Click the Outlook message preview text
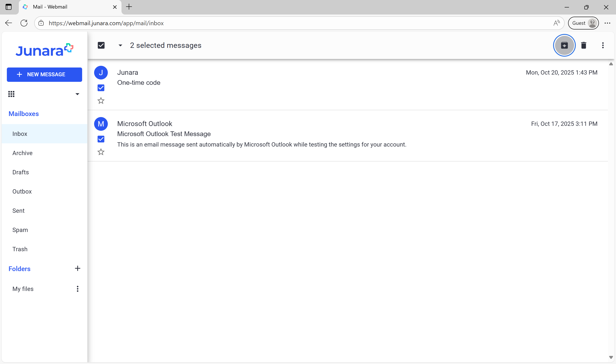This screenshot has width=616, height=364. [262, 144]
